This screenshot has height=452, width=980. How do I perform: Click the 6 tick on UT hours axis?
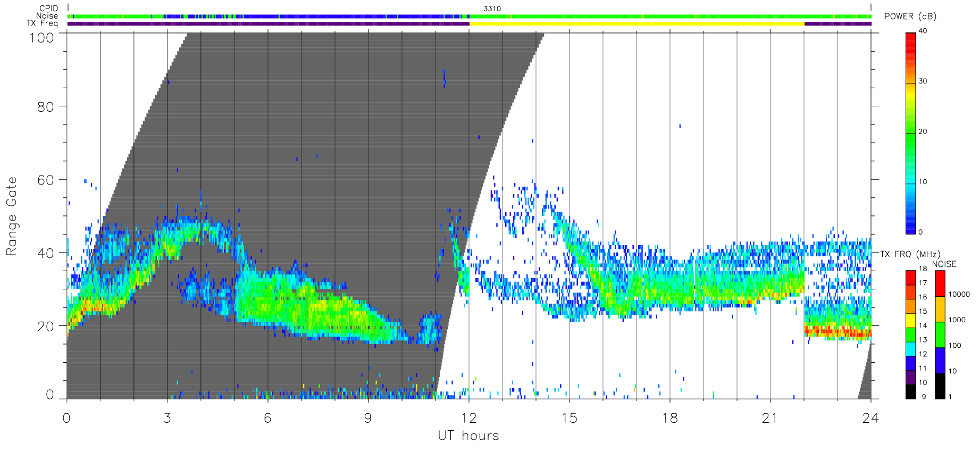pos(267,418)
